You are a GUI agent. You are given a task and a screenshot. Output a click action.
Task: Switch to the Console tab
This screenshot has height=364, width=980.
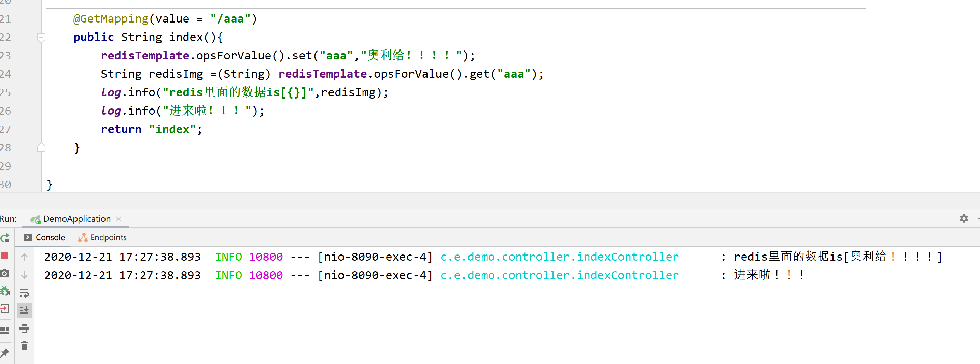click(x=44, y=237)
